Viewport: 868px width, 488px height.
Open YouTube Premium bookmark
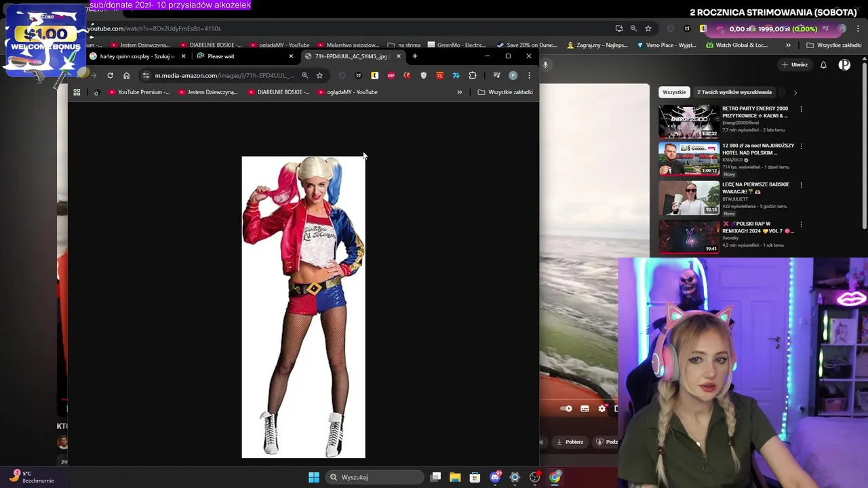[x=140, y=92]
